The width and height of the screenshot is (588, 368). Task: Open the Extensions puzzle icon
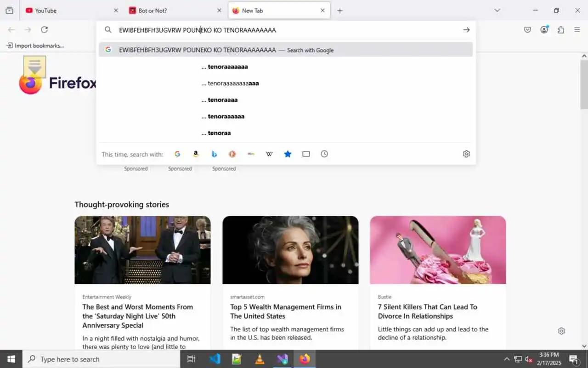pos(561,30)
